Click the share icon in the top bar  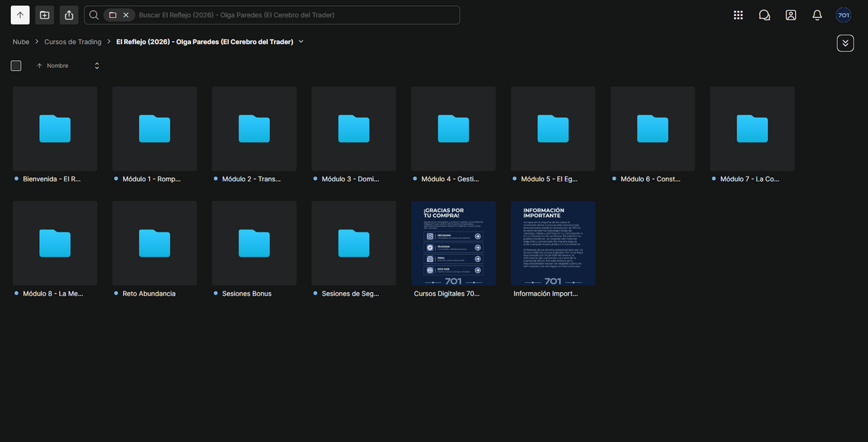coord(69,15)
